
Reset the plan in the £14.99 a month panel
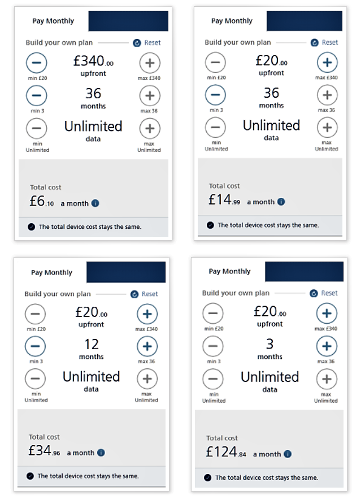click(x=324, y=43)
